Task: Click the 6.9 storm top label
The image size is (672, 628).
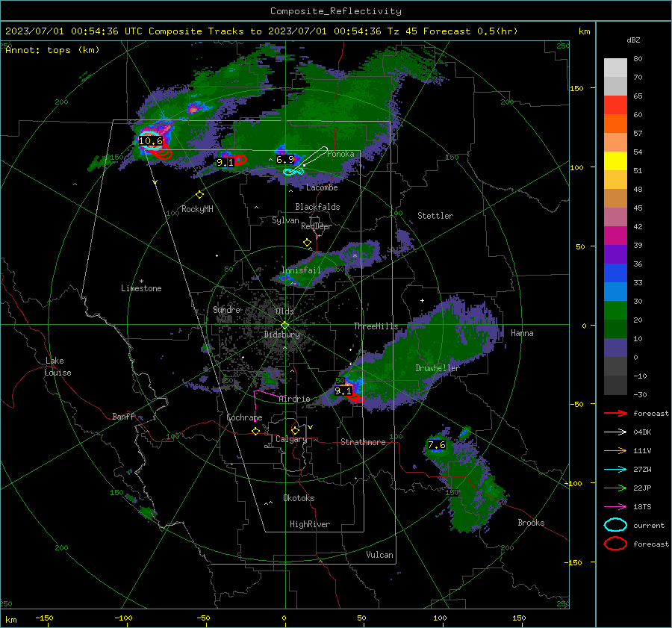Action: [x=285, y=160]
